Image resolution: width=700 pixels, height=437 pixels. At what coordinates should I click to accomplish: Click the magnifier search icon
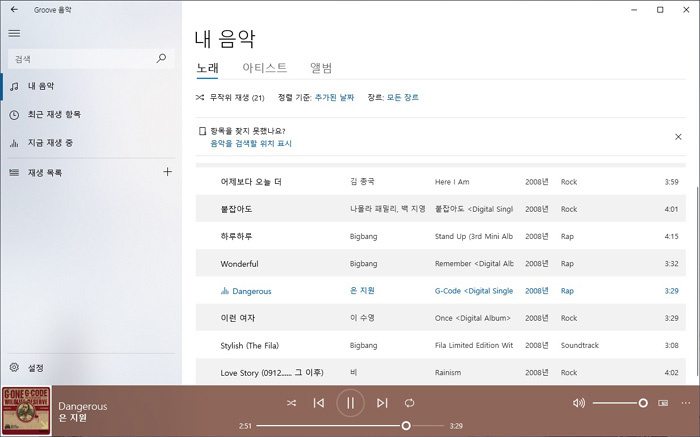coord(161,58)
